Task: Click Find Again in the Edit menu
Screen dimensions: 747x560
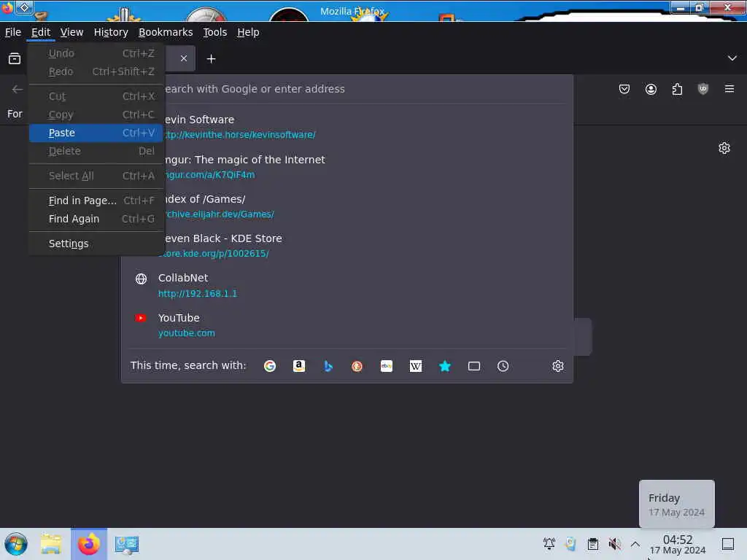Action: [96, 219]
